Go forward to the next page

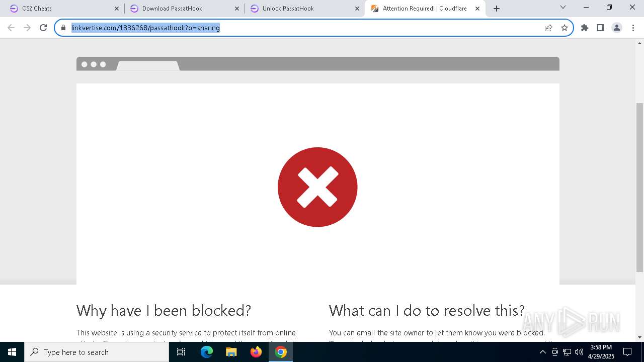click(27, 28)
